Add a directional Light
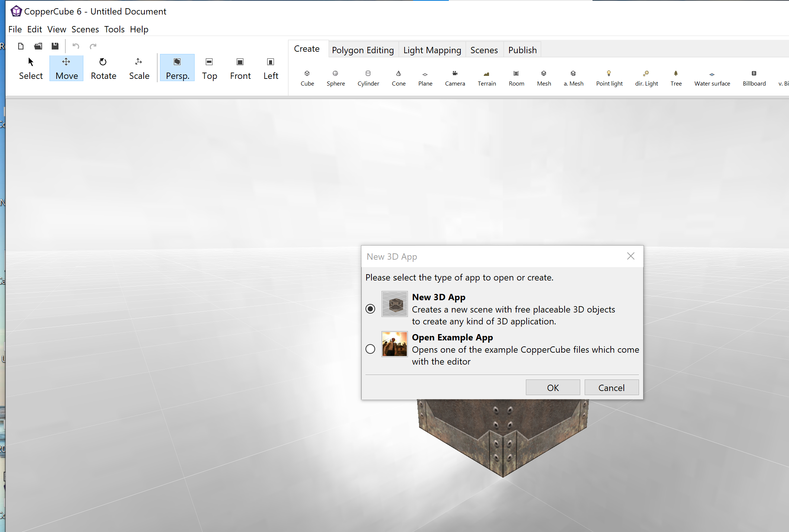 (646, 78)
